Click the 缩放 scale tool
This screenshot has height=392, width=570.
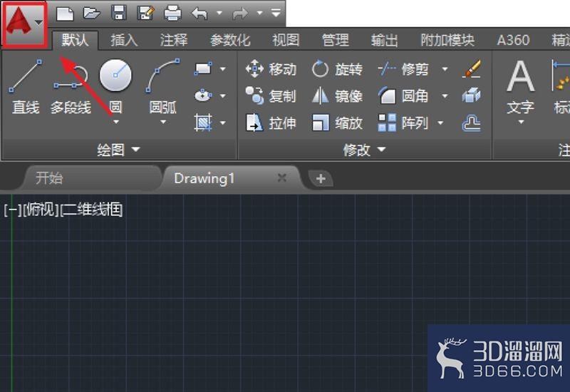click(x=337, y=123)
